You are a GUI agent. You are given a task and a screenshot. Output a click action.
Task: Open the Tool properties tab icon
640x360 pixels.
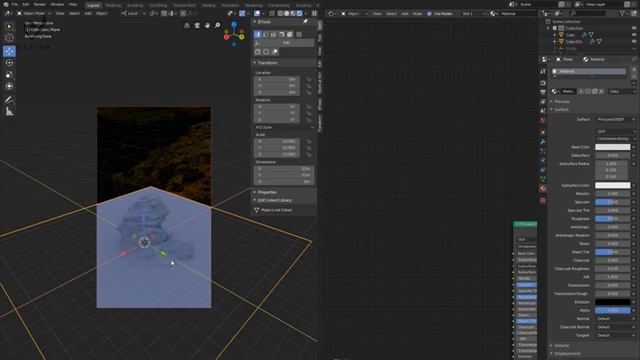pyautogui.click(x=543, y=71)
